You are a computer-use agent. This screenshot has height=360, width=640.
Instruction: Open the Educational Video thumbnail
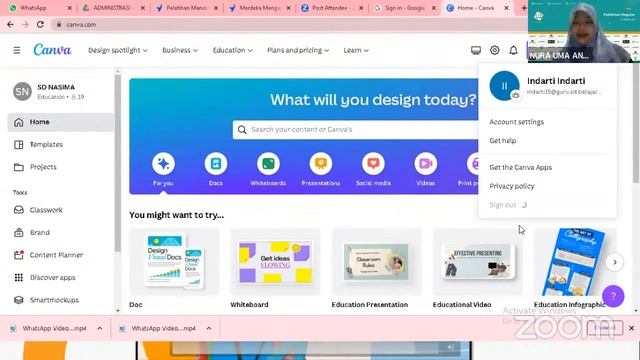[478, 262]
